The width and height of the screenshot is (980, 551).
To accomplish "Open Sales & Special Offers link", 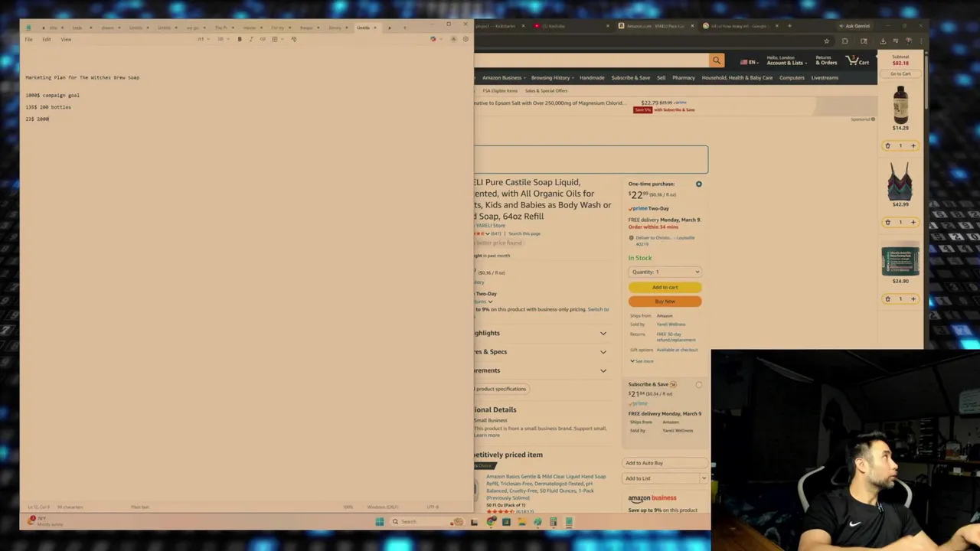I will (x=546, y=90).
